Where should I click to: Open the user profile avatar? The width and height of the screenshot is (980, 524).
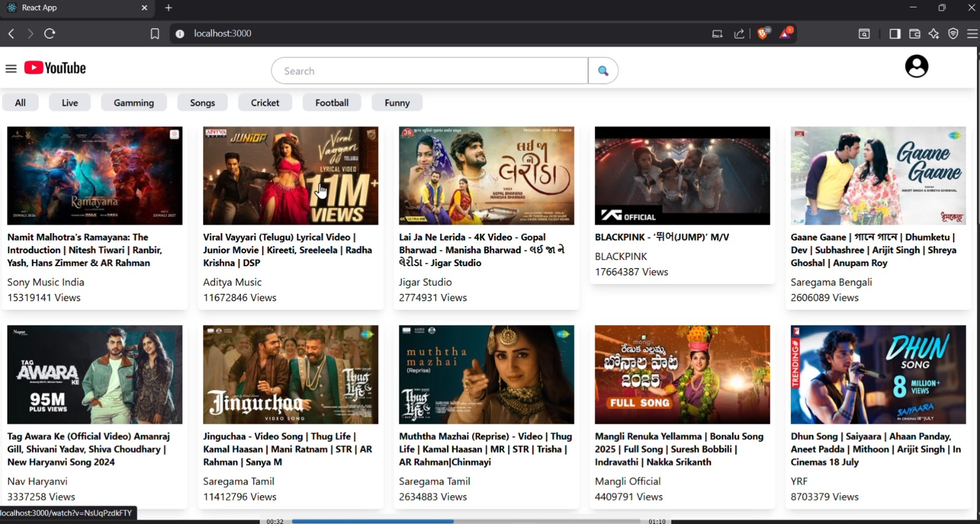pyautogui.click(x=916, y=66)
